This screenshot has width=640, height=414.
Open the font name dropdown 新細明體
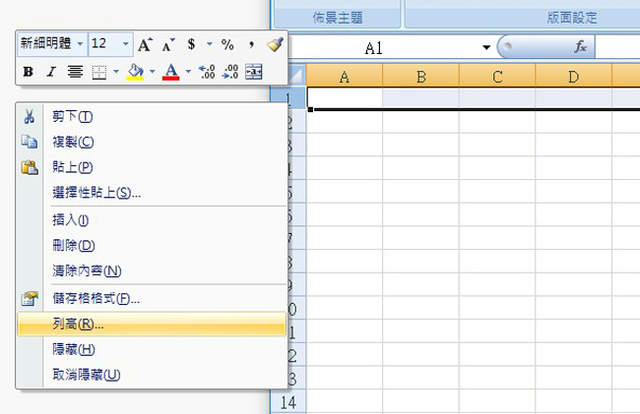coord(80,44)
